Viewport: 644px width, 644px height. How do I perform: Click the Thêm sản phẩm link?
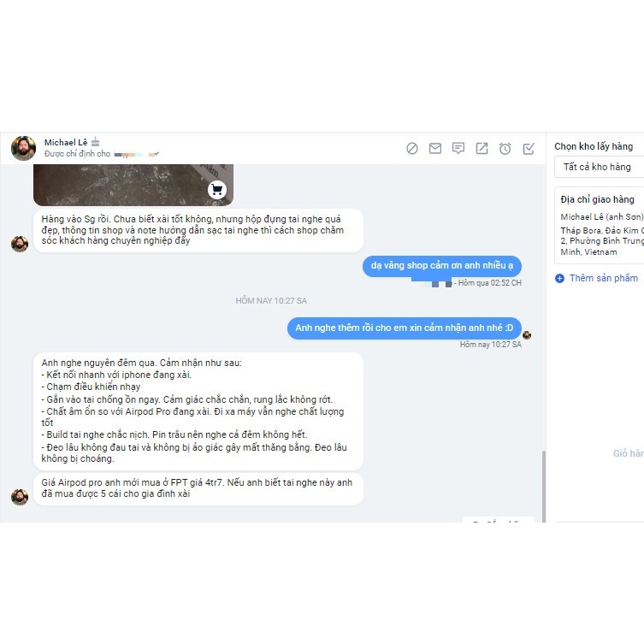(x=603, y=278)
